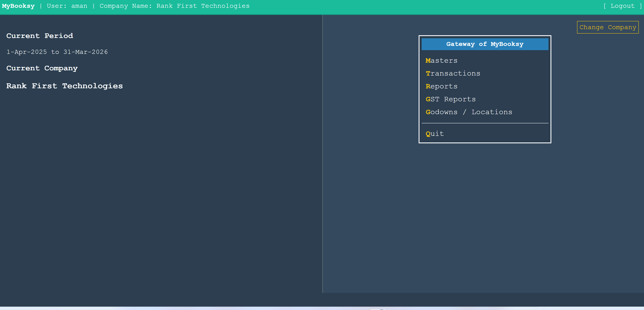
Task: Click the username aman in the header
Action: pyautogui.click(x=79, y=6)
